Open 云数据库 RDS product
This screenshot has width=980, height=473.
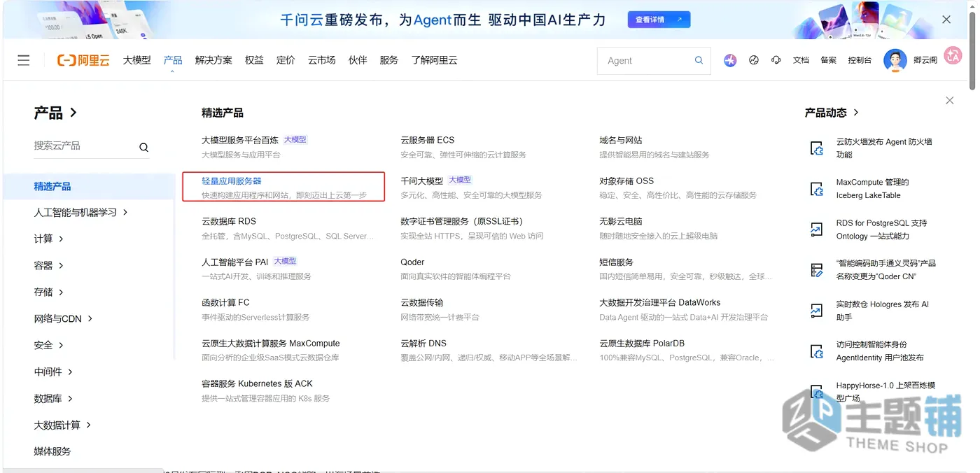[229, 221]
